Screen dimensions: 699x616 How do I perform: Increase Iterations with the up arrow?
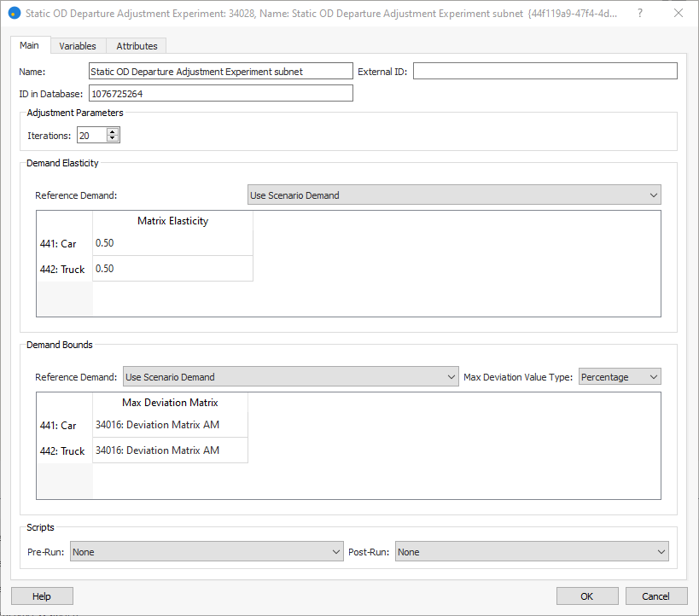(x=113, y=131)
